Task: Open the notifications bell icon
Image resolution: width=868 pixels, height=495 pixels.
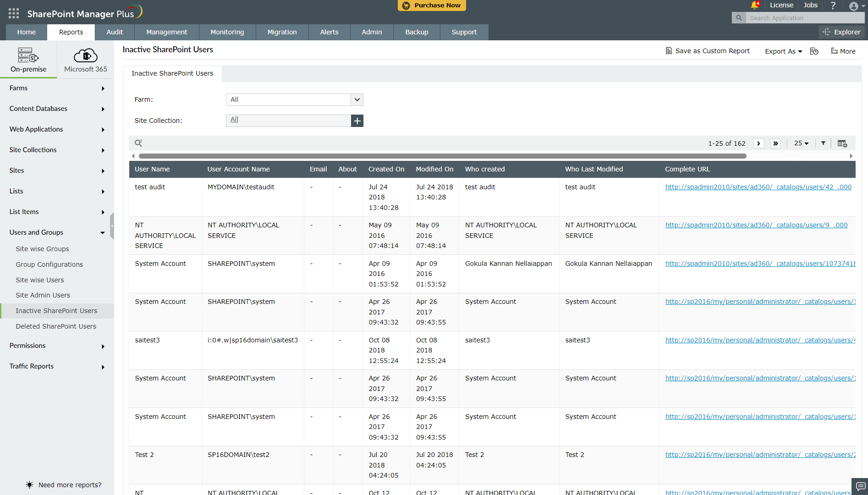Action: tap(754, 5)
